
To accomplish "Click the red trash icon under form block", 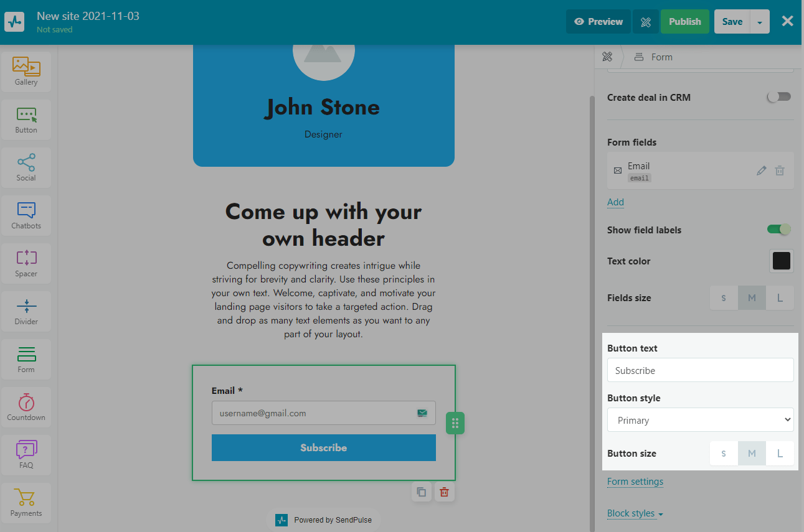I will click(x=444, y=492).
